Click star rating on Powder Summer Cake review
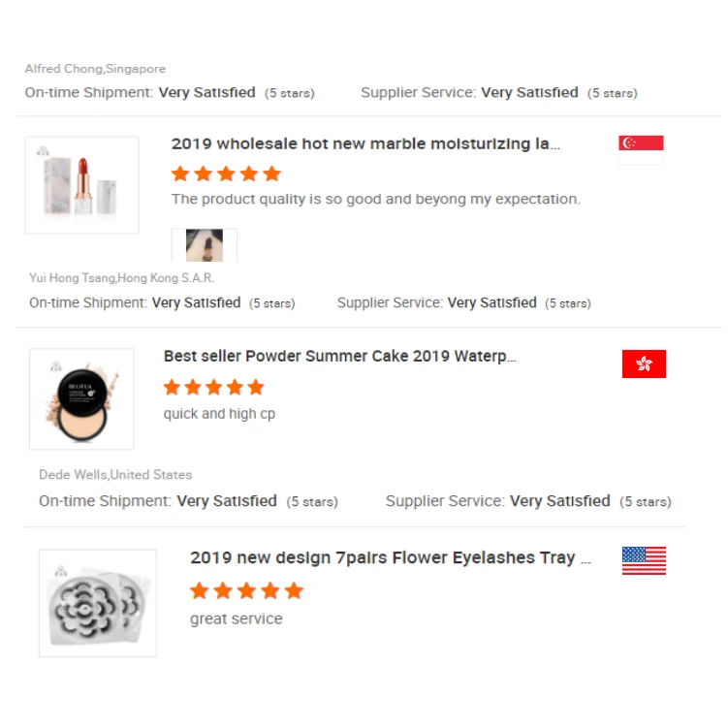The height and width of the screenshot is (728, 728). tap(213, 388)
